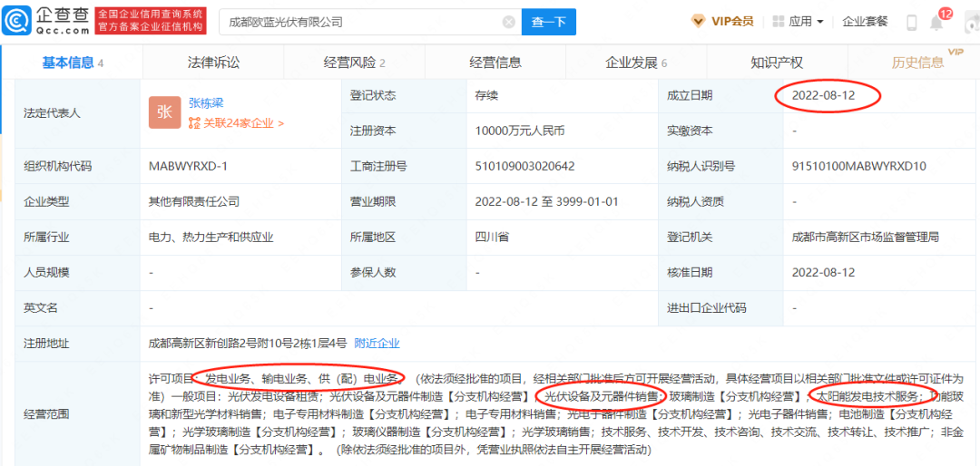The width and height of the screenshot is (980, 466).
Task: Clear the search box with the X icon
Action: [508, 22]
